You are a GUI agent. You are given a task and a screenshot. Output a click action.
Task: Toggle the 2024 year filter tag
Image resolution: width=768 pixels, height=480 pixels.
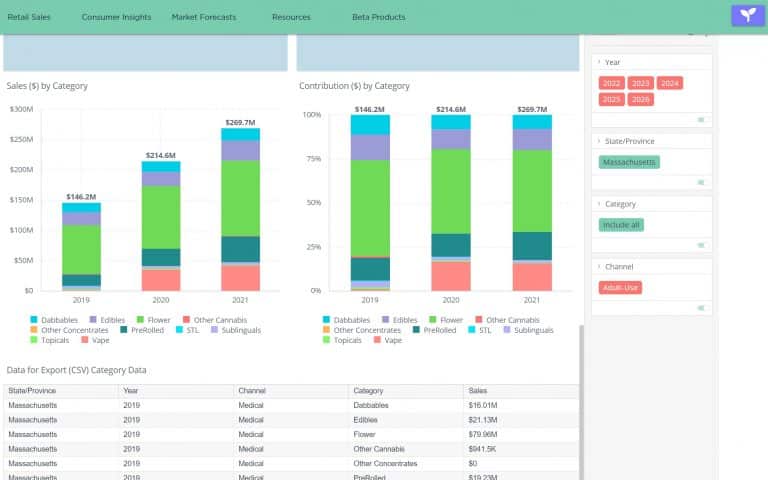(670, 83)
